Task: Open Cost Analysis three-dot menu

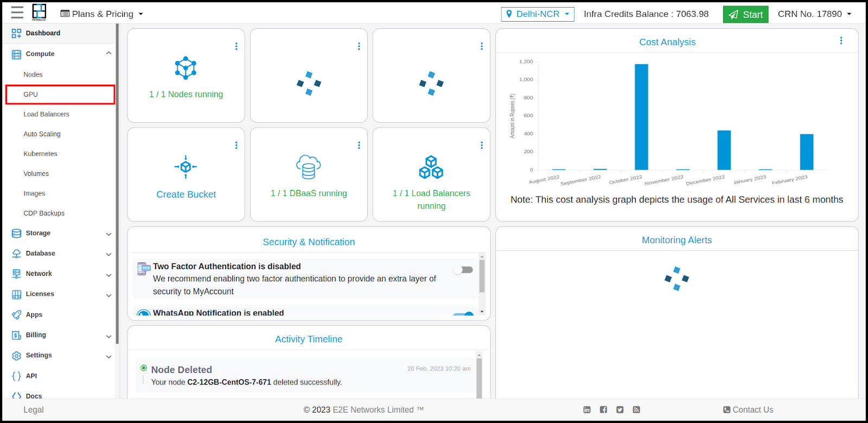Action: click(841, 41)
